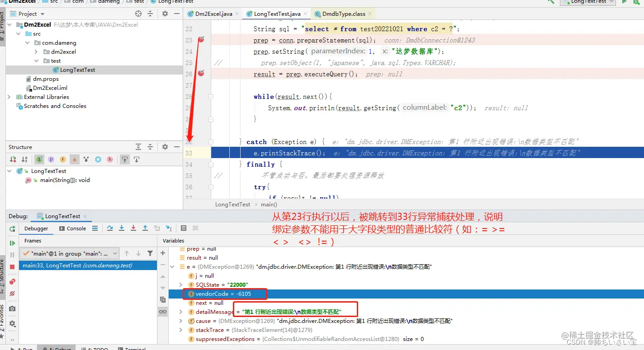Open the Evaluate Expression calculator icon
The width and height of the screenshot is (644, 350).
(x=184, y=229)
